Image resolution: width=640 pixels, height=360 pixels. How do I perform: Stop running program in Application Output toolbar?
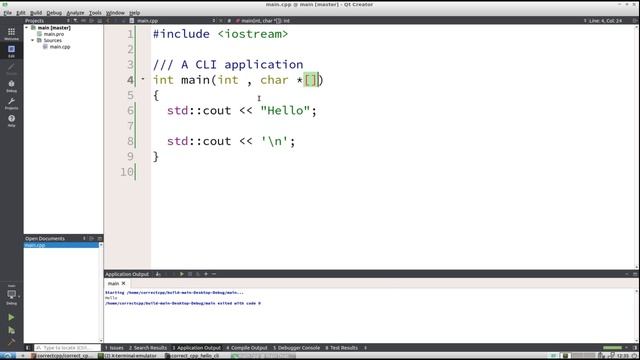coord(190,274)
